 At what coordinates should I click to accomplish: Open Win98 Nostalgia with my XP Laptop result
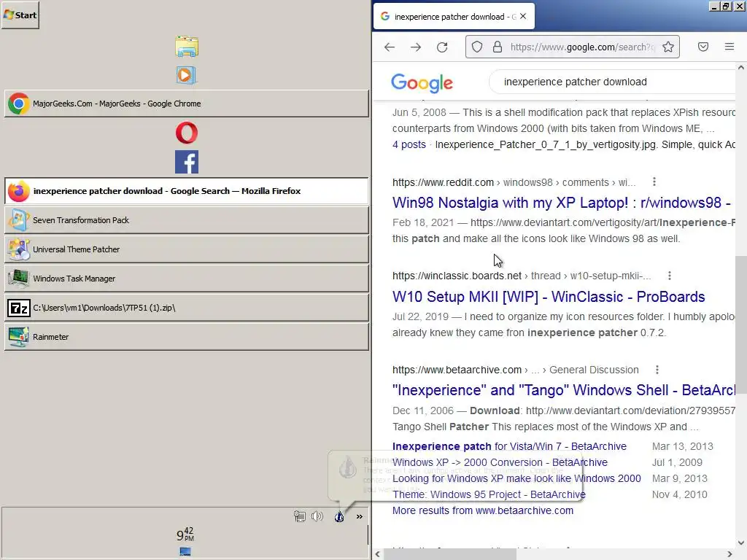pos(561,203)
